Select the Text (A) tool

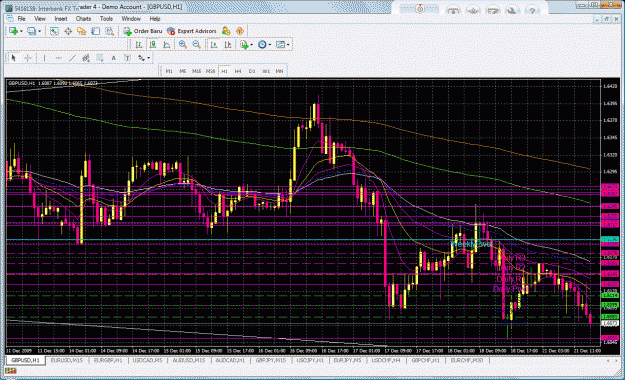click(114, 58)
